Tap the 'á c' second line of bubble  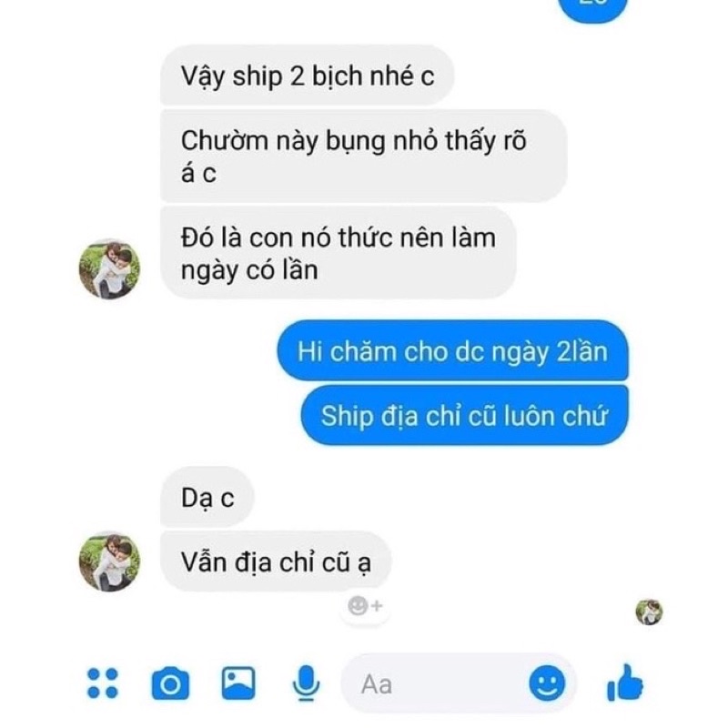(x=198, y=173)
